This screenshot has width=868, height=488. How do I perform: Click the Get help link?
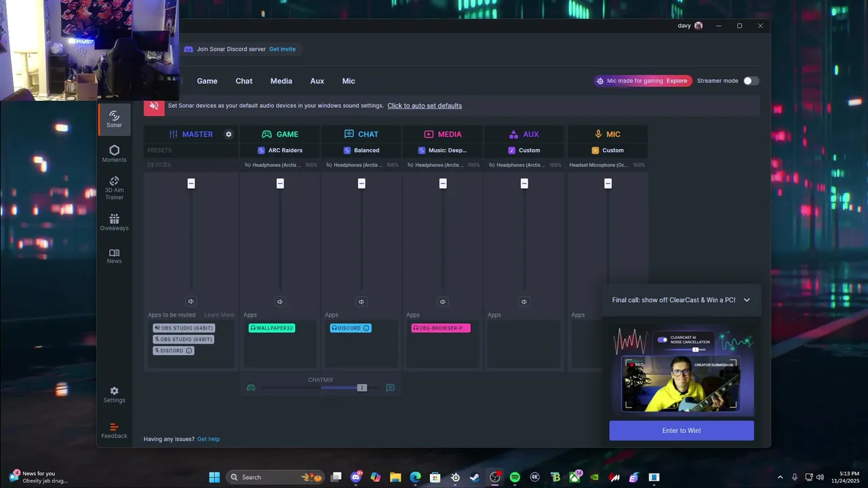[x=208, y=439]
